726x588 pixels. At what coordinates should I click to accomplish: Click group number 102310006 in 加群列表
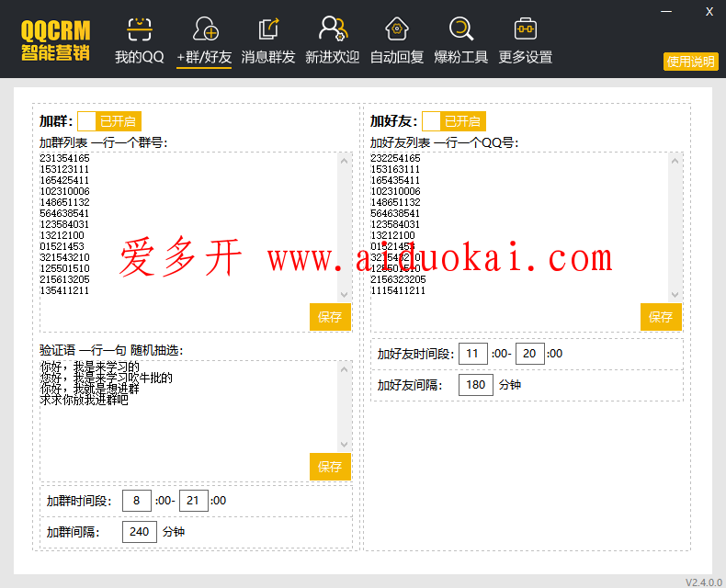64,191
